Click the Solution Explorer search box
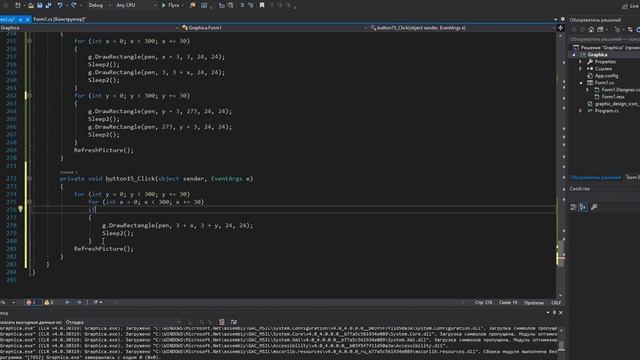Screen dimensions: 640x360 (604, 39)
